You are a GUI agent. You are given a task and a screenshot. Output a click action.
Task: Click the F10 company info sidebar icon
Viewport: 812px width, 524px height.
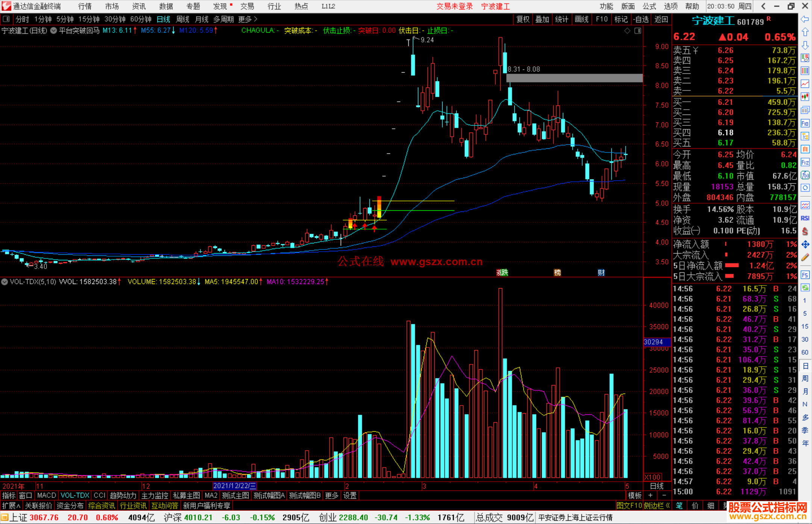(x=805, y=123)
